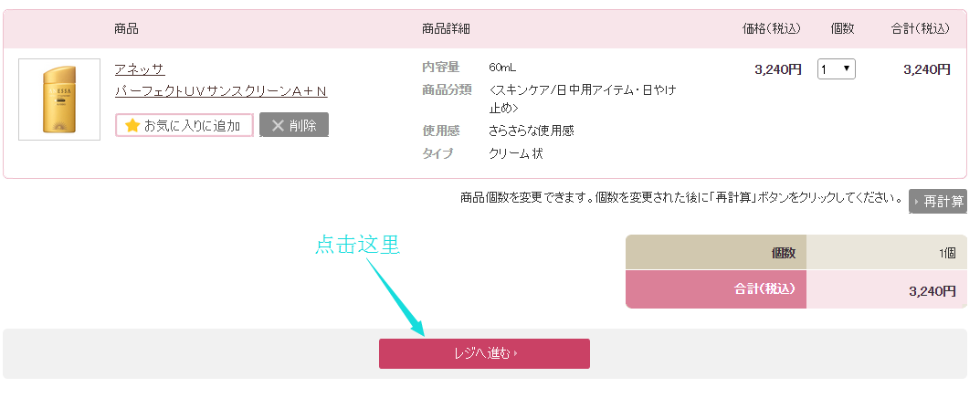Viewport: 980px width, 398px height.
Task: Proceed to checkout with レジへ進む button
Action: coord(484,353)
